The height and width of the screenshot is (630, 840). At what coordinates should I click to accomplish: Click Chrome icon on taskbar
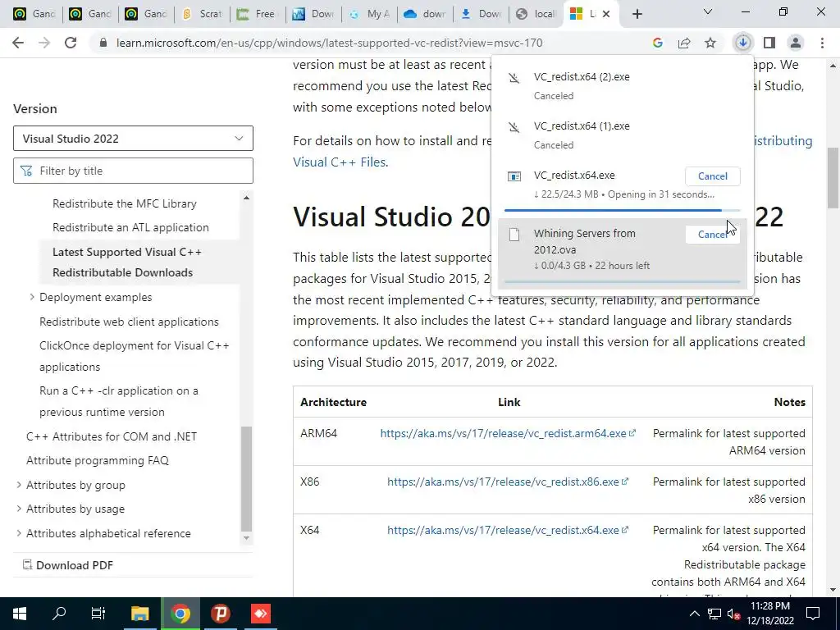click(x=180, y=614)
